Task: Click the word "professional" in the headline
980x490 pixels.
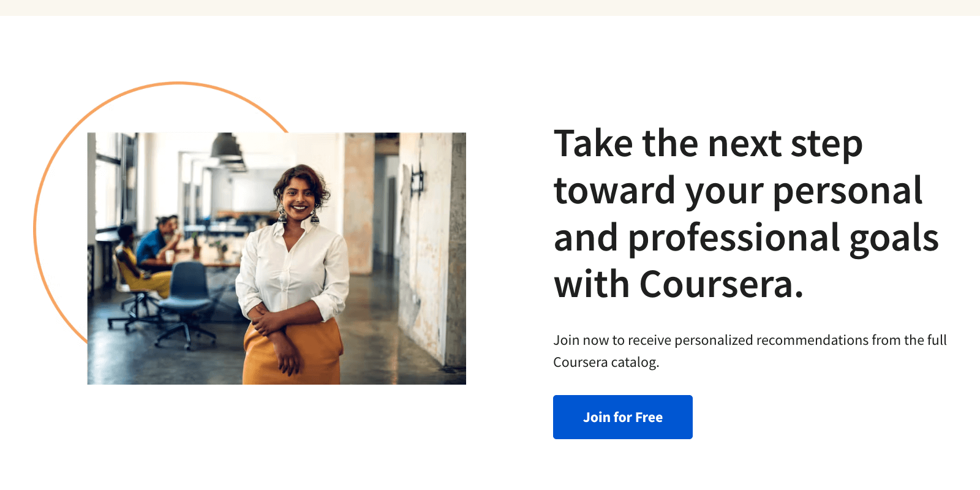Action: point(734,238)
